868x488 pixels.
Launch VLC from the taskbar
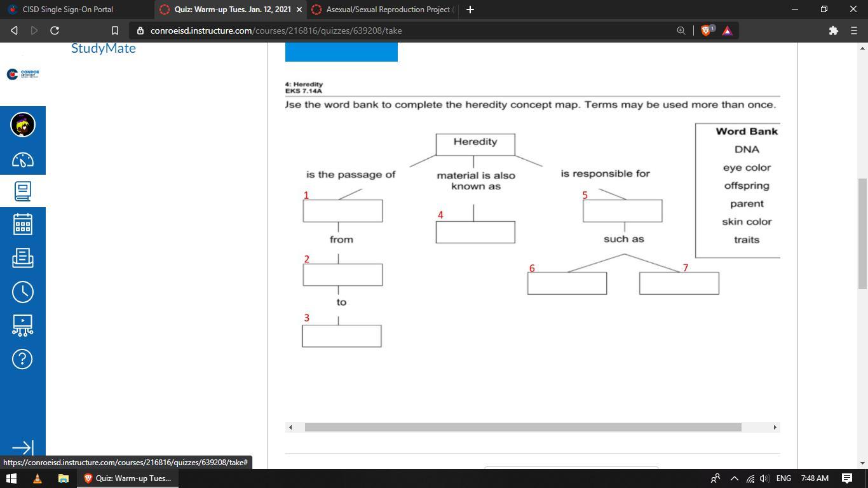37,478
